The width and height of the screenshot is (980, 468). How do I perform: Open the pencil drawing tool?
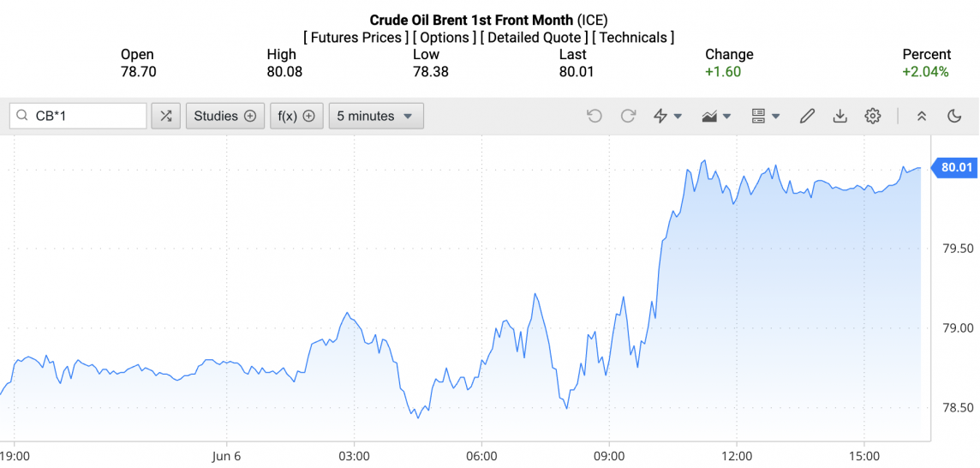[x=806, y=116]
